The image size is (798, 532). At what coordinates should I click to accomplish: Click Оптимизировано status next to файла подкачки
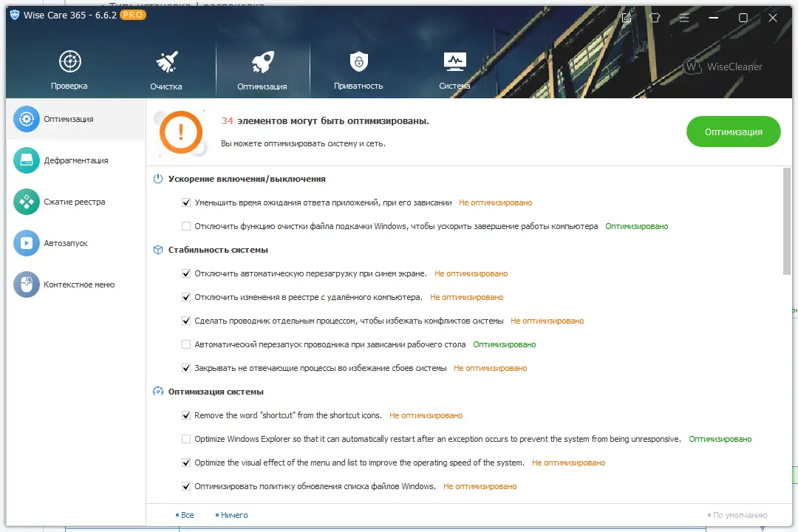pyautogui.click(x=637, y=226)
